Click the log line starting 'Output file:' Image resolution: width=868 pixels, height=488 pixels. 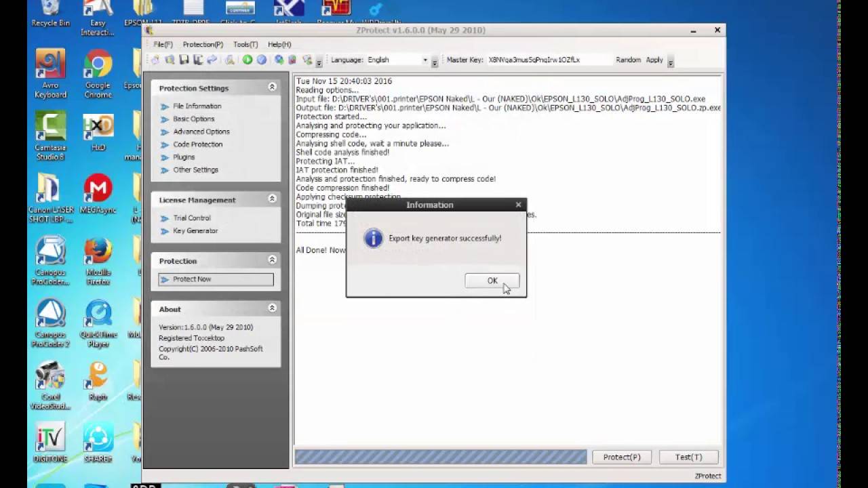pos(508,108)
